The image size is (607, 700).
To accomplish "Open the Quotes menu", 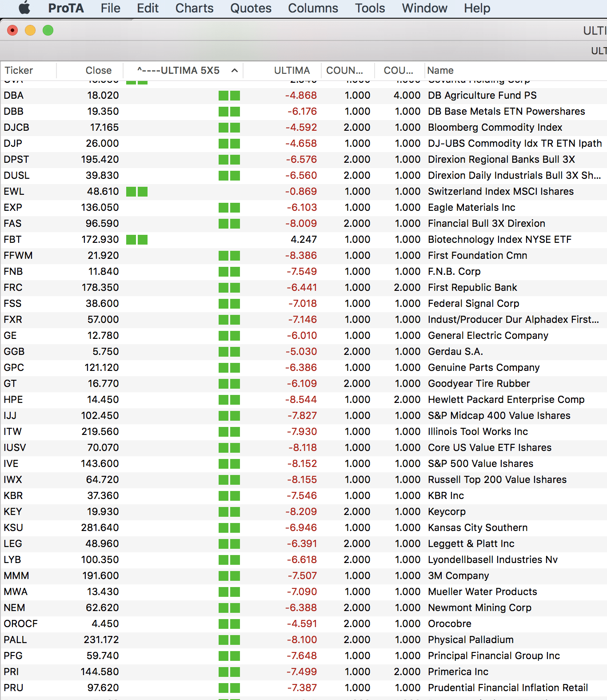I will point(251,8).
